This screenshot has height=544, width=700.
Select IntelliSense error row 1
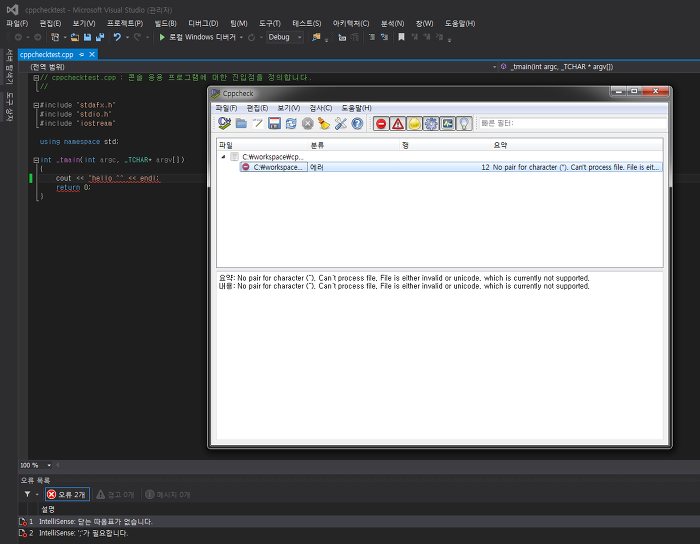[359, 522]
